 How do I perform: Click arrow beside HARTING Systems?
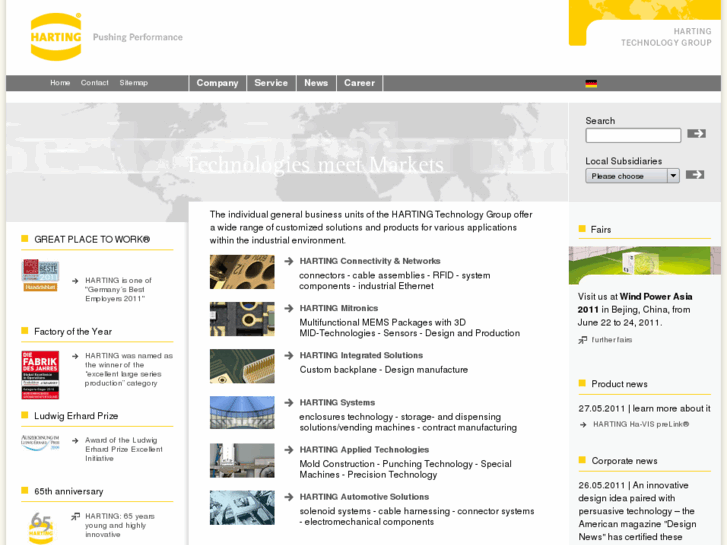289,403
